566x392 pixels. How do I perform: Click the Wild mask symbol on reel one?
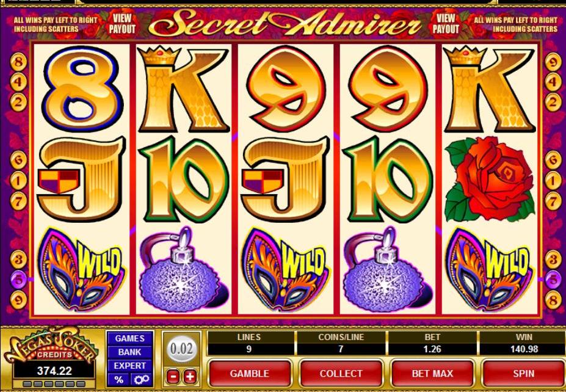82,270
